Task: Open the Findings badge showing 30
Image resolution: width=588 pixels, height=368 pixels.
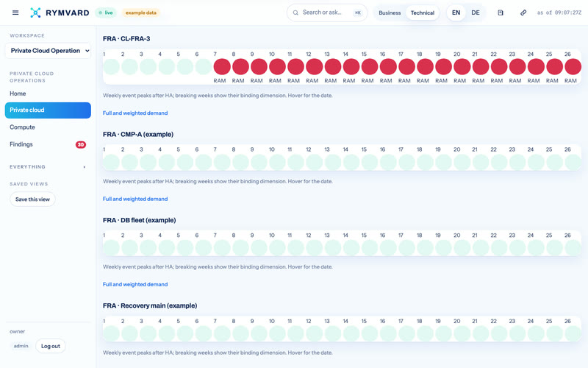Action: pyautogui.click(x=81, y=144)
